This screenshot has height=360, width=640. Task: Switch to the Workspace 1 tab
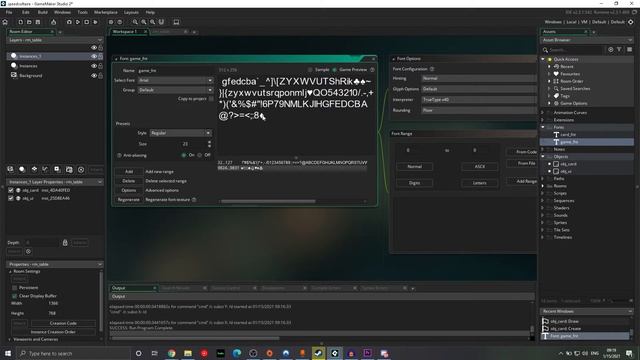point(125,31)
